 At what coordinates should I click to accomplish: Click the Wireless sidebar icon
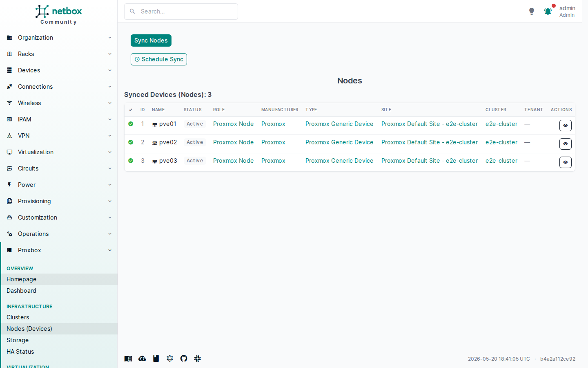9,103
